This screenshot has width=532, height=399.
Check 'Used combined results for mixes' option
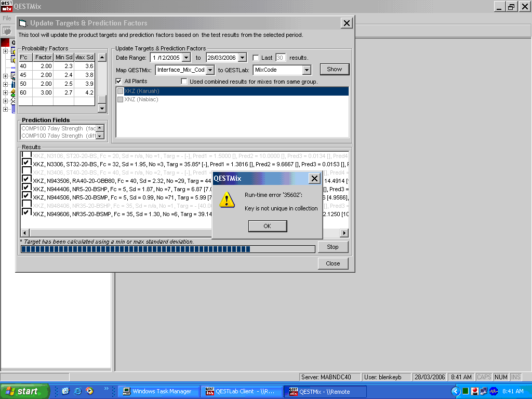(184, 82)
